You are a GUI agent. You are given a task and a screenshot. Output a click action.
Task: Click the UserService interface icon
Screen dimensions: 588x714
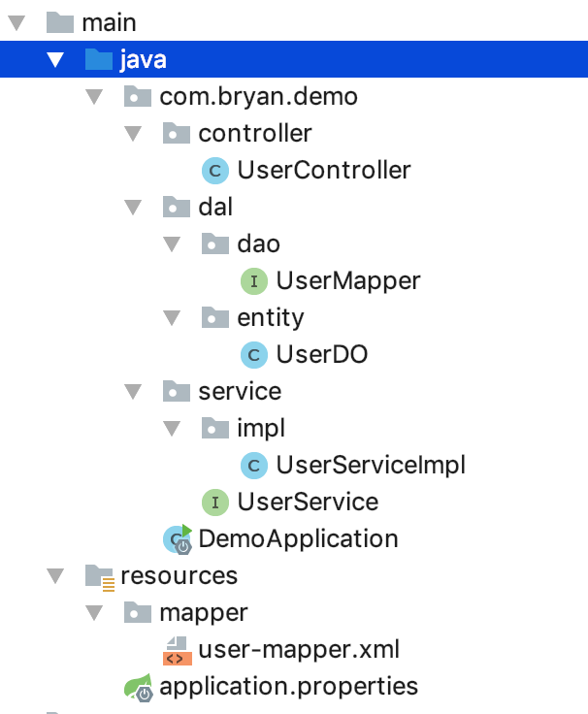213,503
